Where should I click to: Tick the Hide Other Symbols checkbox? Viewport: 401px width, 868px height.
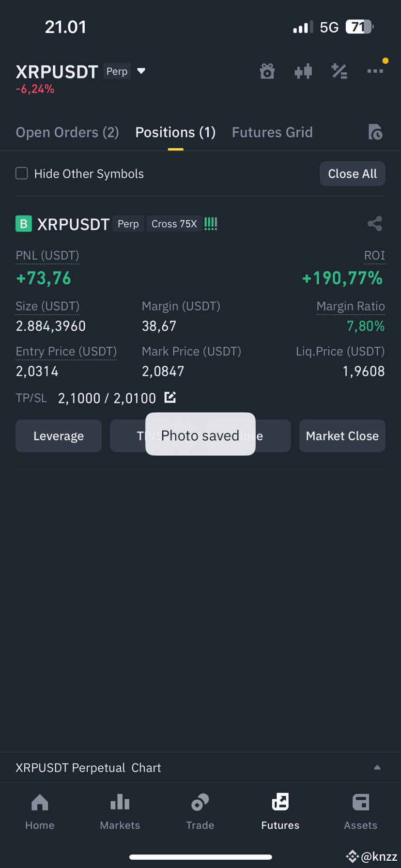pyautogui.click(x=22, y=173)
